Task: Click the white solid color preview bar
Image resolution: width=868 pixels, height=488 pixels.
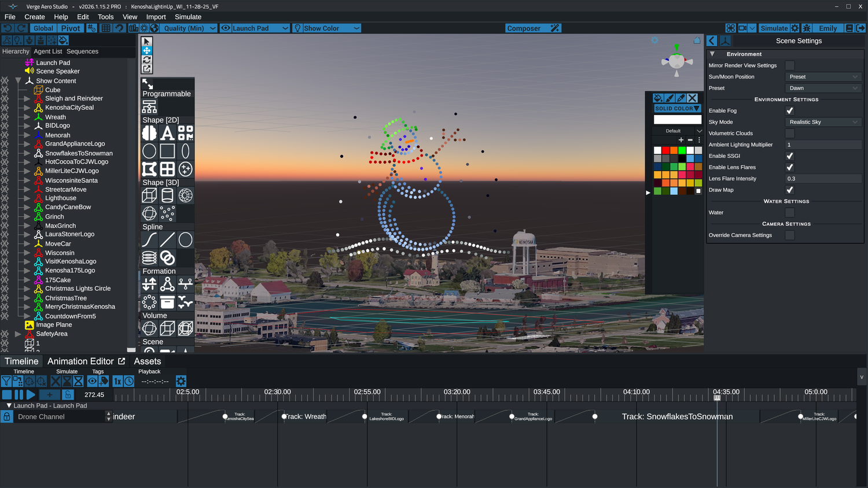Action: pyautogui.click(x=678, y=120)
